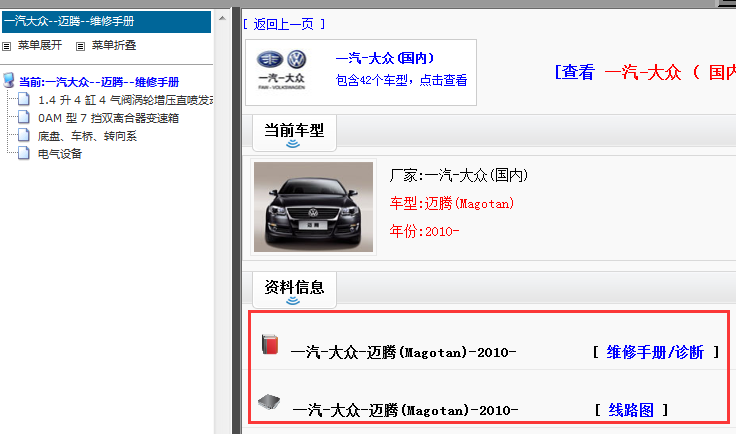This screenshot has height=434, width=736.
Task: Open 线路图 link
Action: (631, 411)
